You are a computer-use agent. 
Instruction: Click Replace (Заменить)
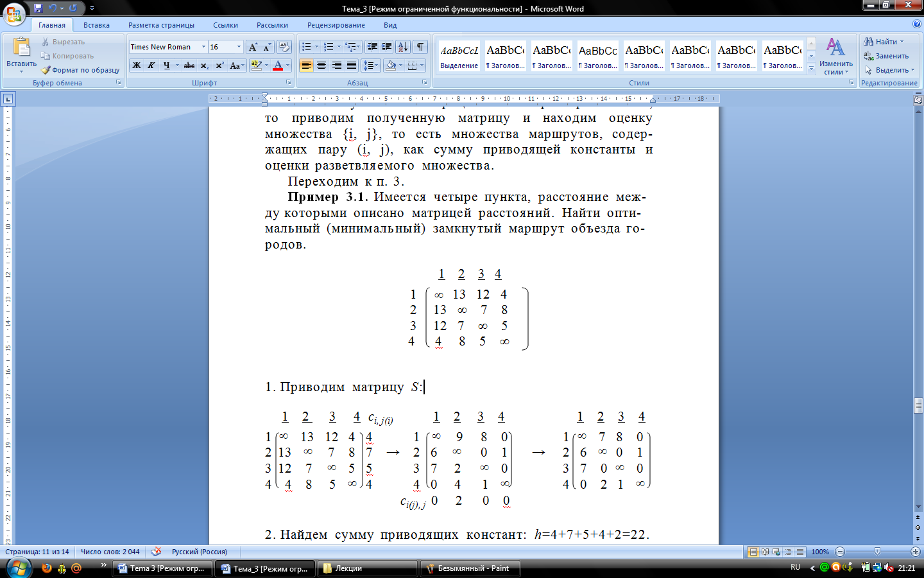(886, 56)
